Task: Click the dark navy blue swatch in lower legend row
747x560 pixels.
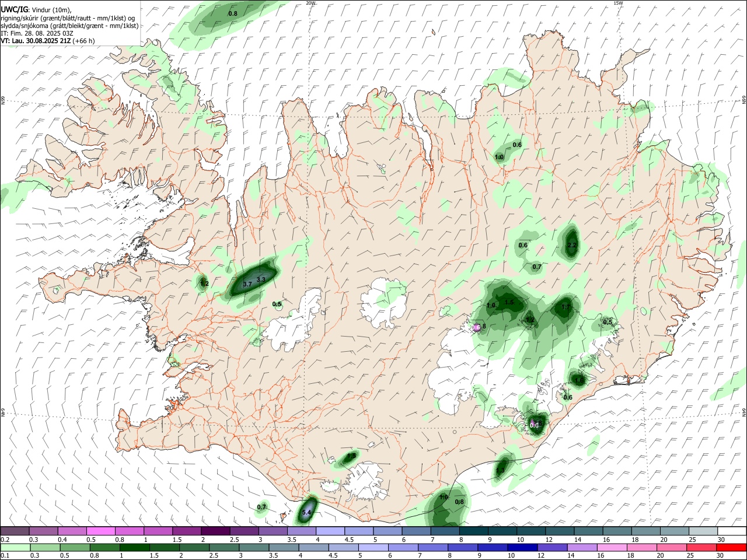Action: point(521,547)
